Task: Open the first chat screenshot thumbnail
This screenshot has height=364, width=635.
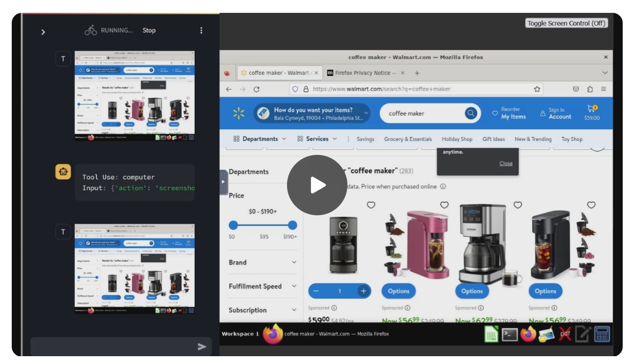Action: pyautogui.click(x=134, y=96)
